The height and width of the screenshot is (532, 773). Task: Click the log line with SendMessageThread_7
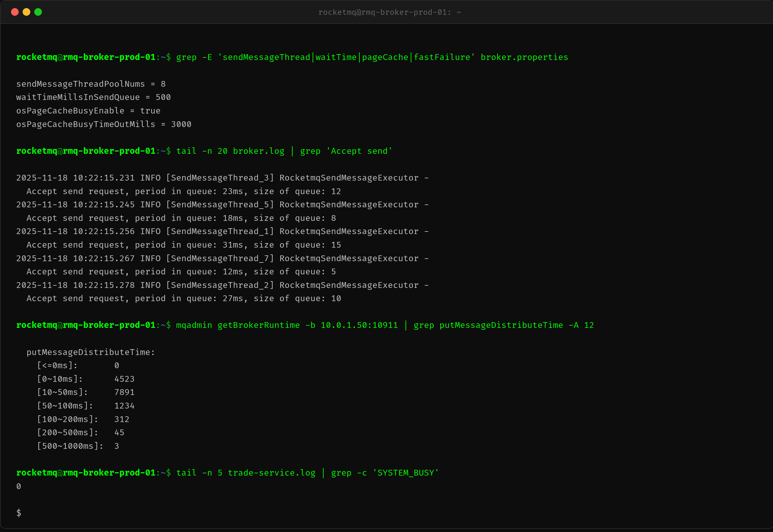[x=222, y=258]
